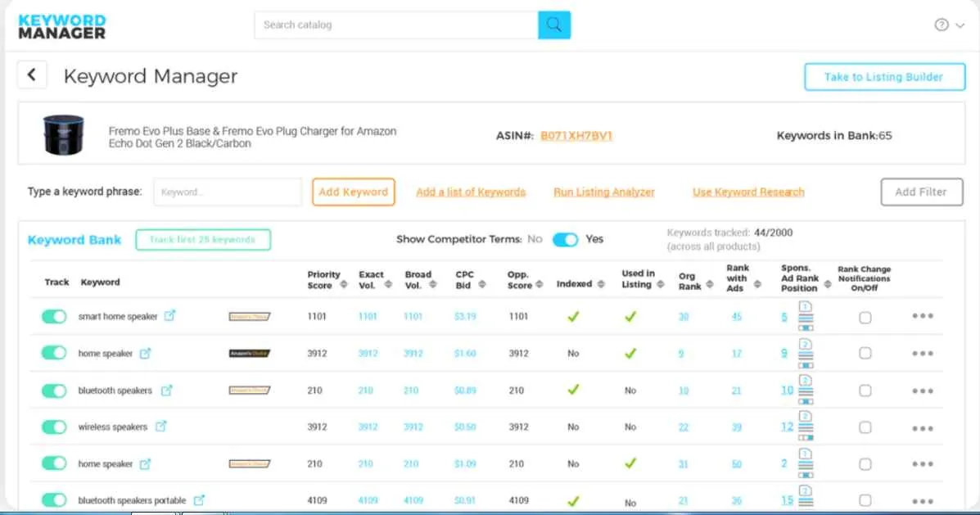Click Take to Listing Builder button
Screen dimensions: 980x515
click(x=884, y=76)
